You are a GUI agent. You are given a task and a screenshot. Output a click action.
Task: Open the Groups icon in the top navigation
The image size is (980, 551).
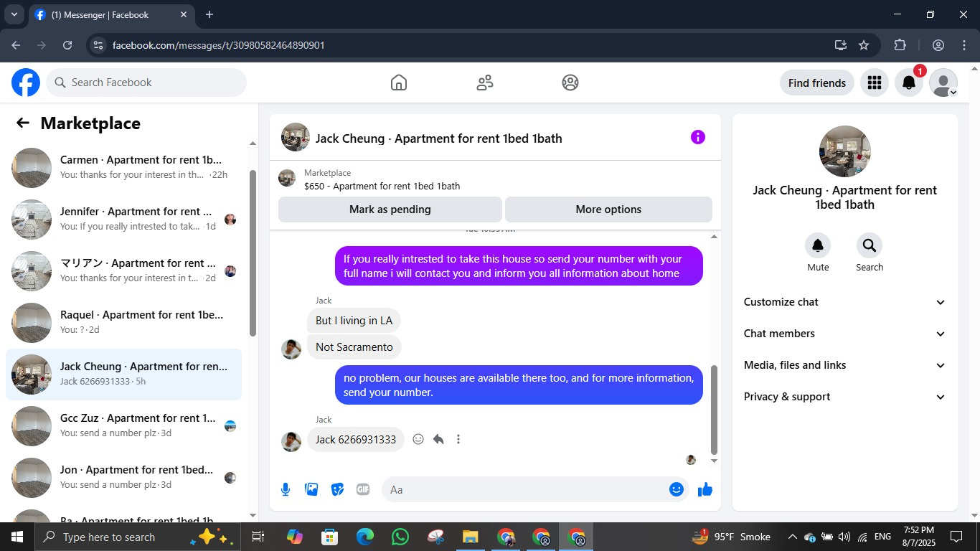coord(570,83)
